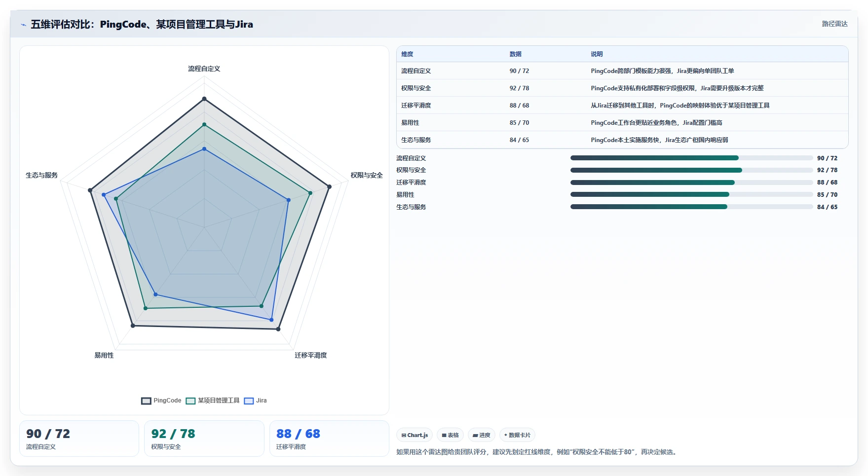The height and width of the screenshot is (476, 868).
Task: Click the table cell 90 / 72
Action: tap(519, 71)
